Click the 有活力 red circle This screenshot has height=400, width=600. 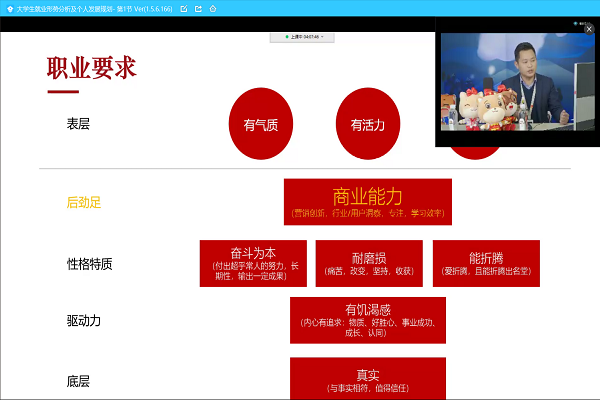pyautogui.click(x=367, y=125)
